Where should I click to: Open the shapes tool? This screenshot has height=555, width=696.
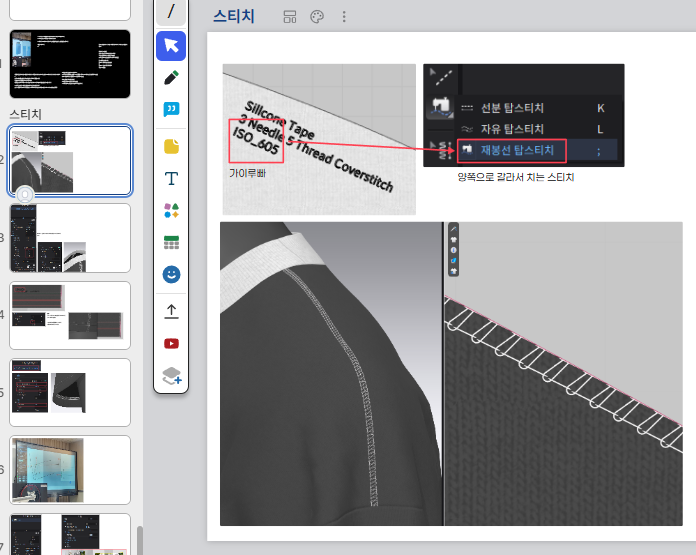pyautogui.click(x=171, y=210)
